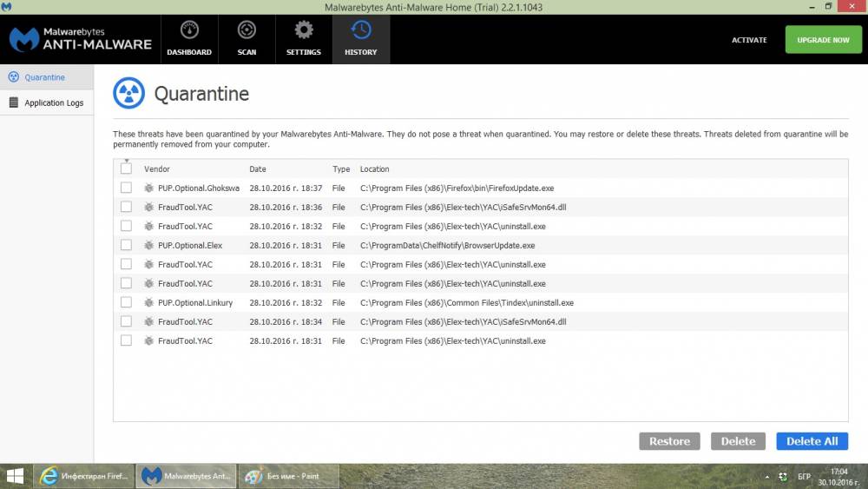Image resolution: width=868 pixels, height=489 pixels.
Task: Click the Delete button
Action: tap(738, 441)
